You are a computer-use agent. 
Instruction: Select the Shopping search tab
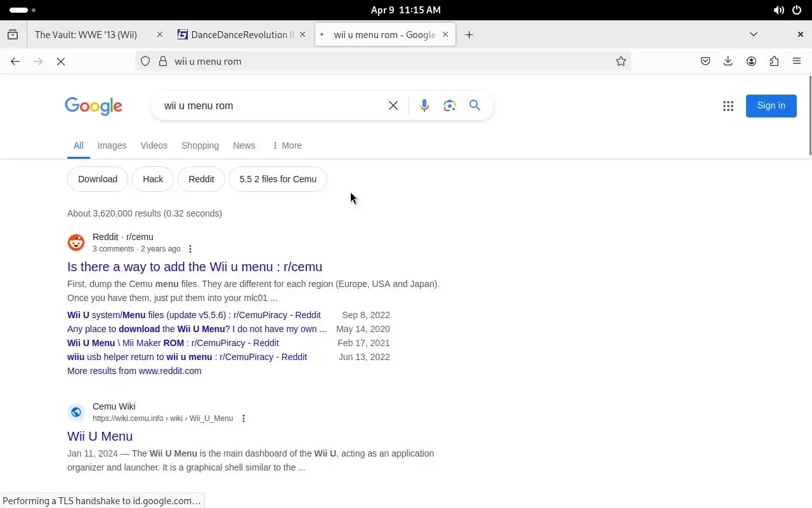click(200, 145)
